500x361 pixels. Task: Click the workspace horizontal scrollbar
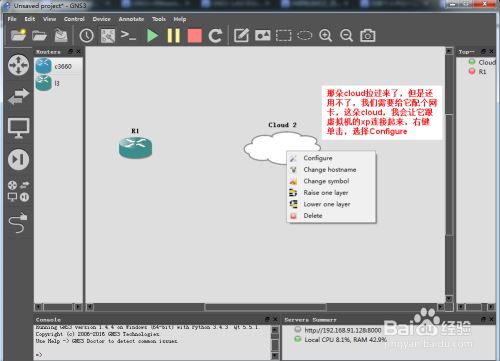click(265, 307)
